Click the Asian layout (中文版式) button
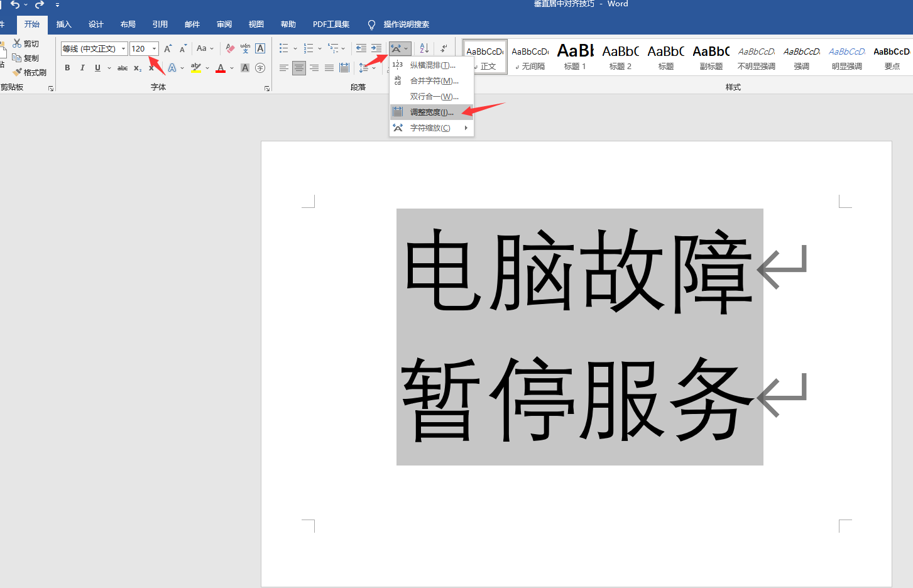 (x=400, y=48)
